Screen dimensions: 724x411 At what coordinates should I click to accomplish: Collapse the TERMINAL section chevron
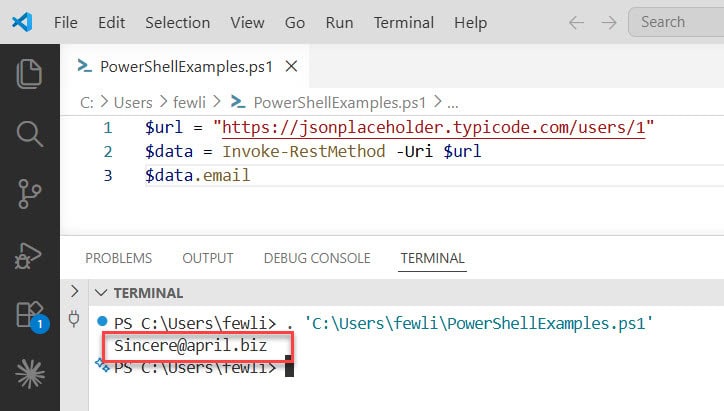(101, 293)
